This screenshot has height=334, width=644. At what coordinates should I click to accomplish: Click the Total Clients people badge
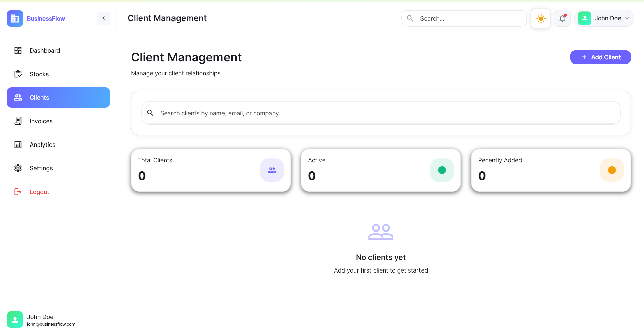point(272,170)
